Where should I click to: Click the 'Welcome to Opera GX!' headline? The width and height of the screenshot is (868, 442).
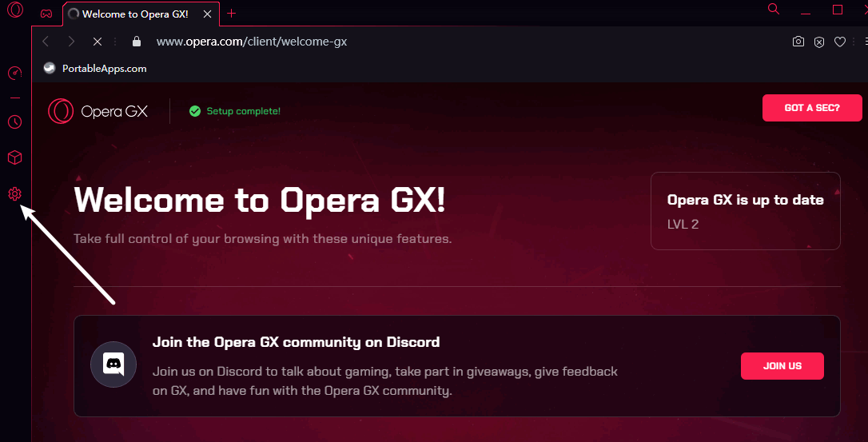click(x=260, y=199)
